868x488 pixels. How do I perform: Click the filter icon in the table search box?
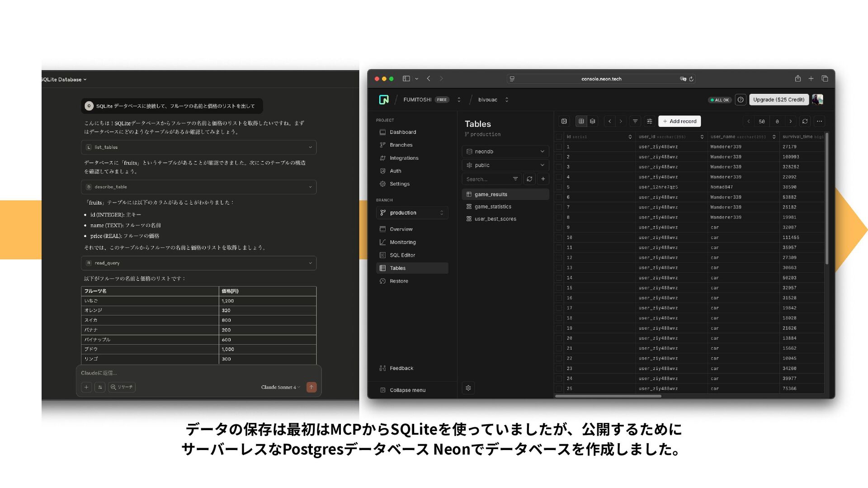[x=515, y=179]
